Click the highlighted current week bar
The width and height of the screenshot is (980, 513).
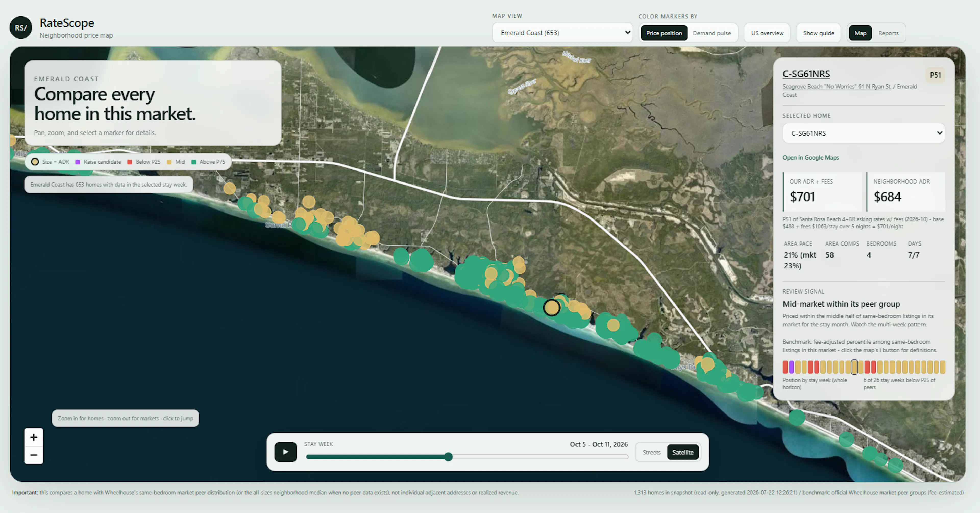click(x=854, y=367)
